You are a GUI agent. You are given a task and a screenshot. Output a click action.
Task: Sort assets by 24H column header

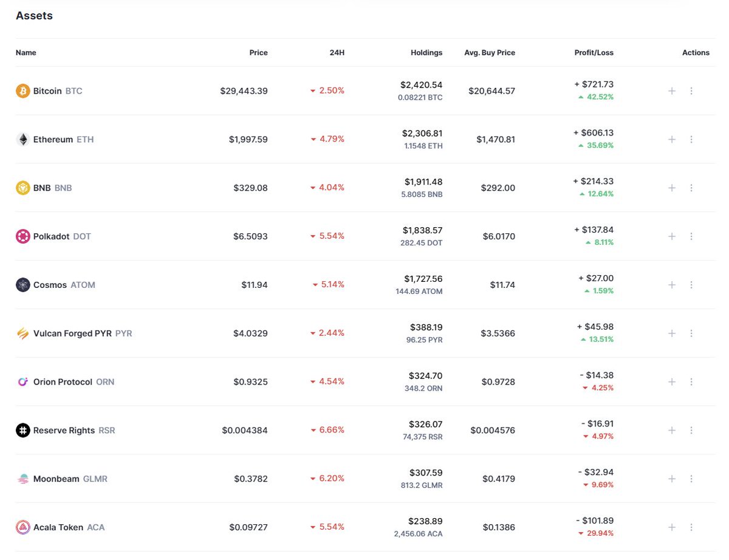click(x=337, y=53)
